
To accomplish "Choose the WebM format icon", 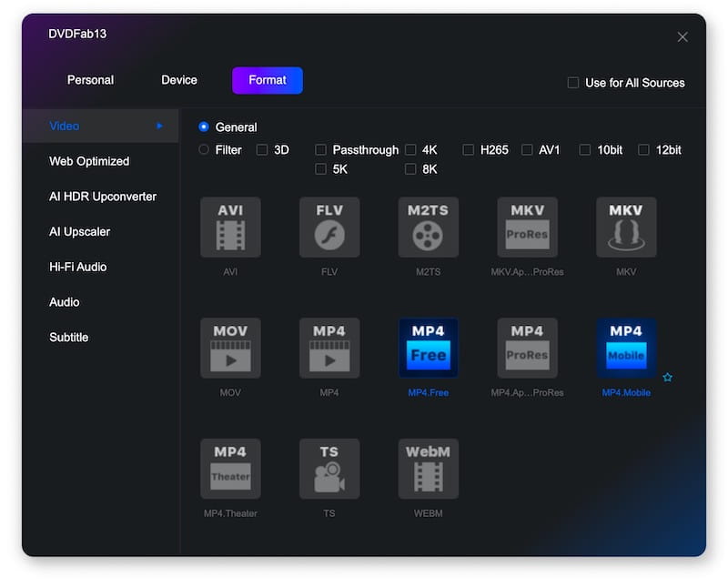I will click(x=428, y=469).
